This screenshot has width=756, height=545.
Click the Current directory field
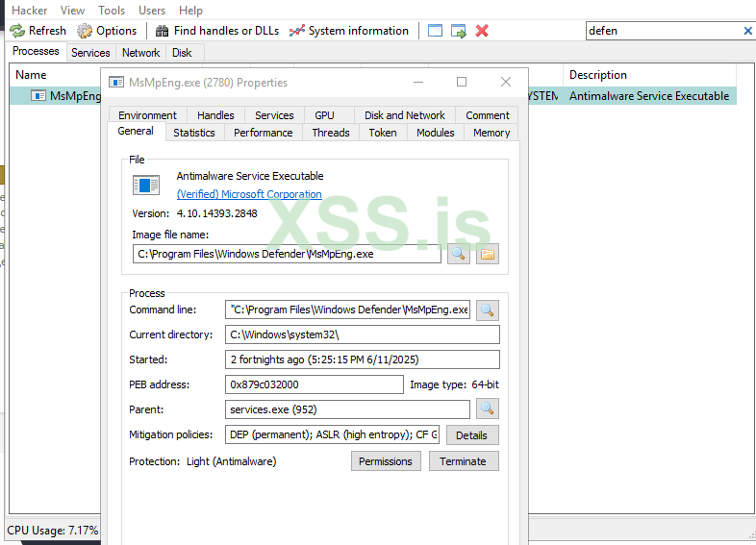pyautogui.click(x=362, y=334)
